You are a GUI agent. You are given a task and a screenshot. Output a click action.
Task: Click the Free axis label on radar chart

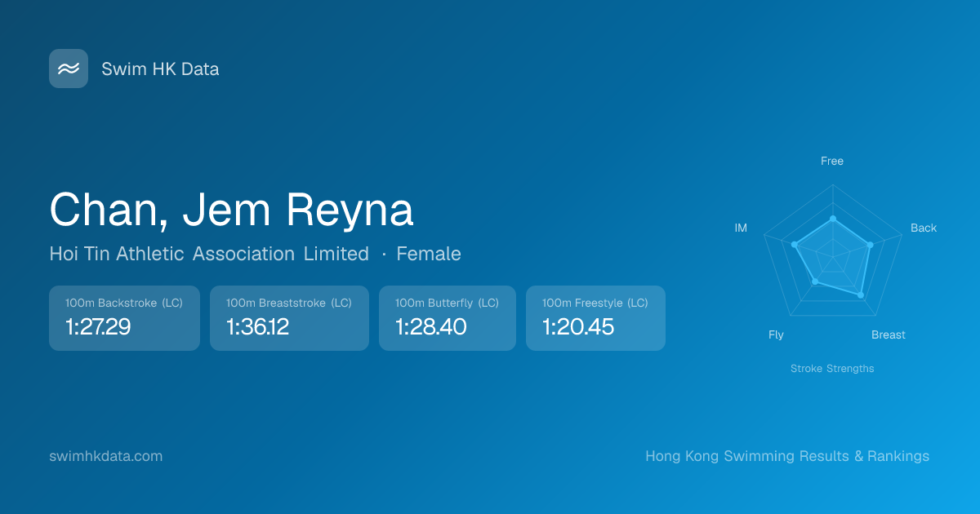(x=831, y=161)
